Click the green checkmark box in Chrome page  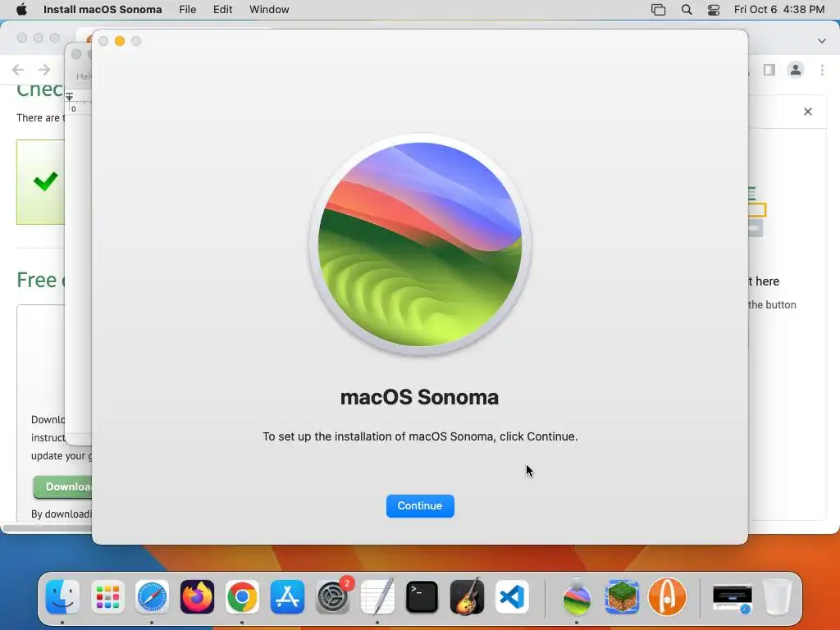tap(41, 182)
